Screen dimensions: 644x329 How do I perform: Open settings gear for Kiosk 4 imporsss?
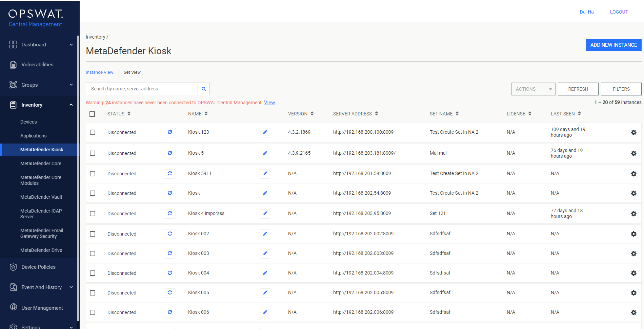pos(633,214)
